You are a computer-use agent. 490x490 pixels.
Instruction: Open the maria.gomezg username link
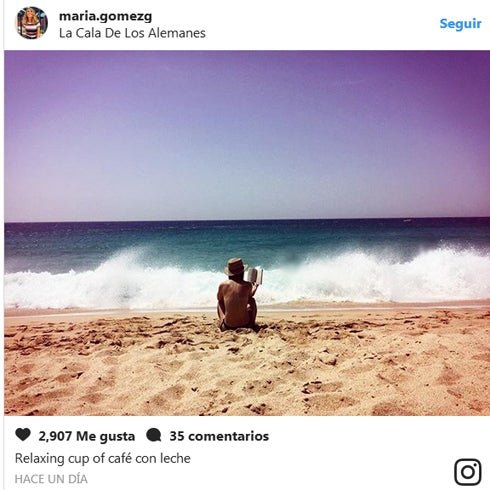105,16
